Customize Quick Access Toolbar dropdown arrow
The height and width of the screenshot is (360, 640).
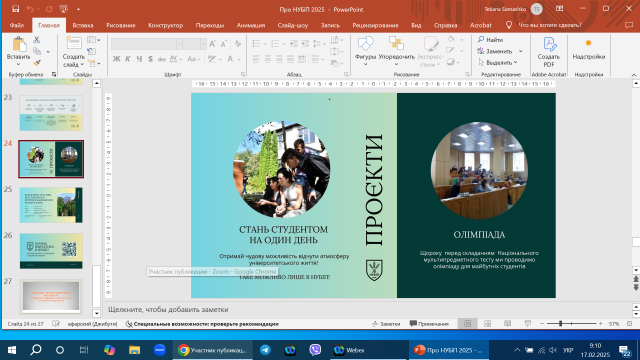point(78,9)
